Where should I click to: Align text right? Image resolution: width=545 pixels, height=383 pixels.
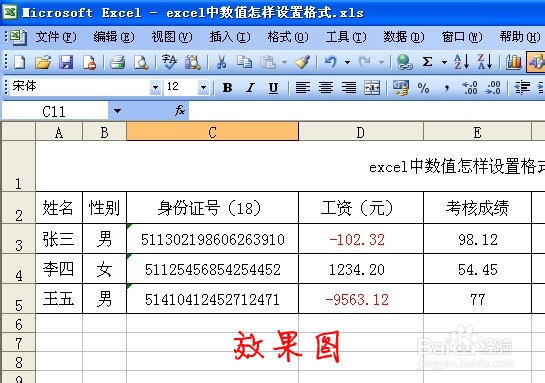[x=349, y=88]
